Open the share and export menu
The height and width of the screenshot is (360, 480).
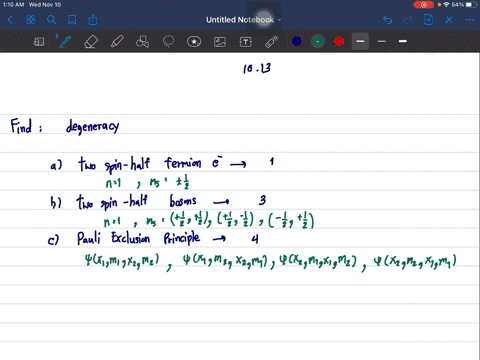coord(93,20)
